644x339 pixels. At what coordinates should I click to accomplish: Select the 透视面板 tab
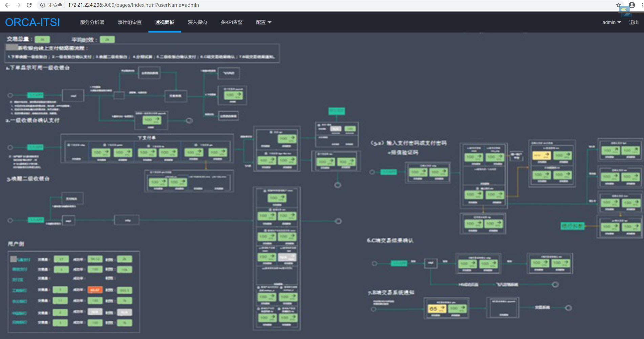[165, 22]
